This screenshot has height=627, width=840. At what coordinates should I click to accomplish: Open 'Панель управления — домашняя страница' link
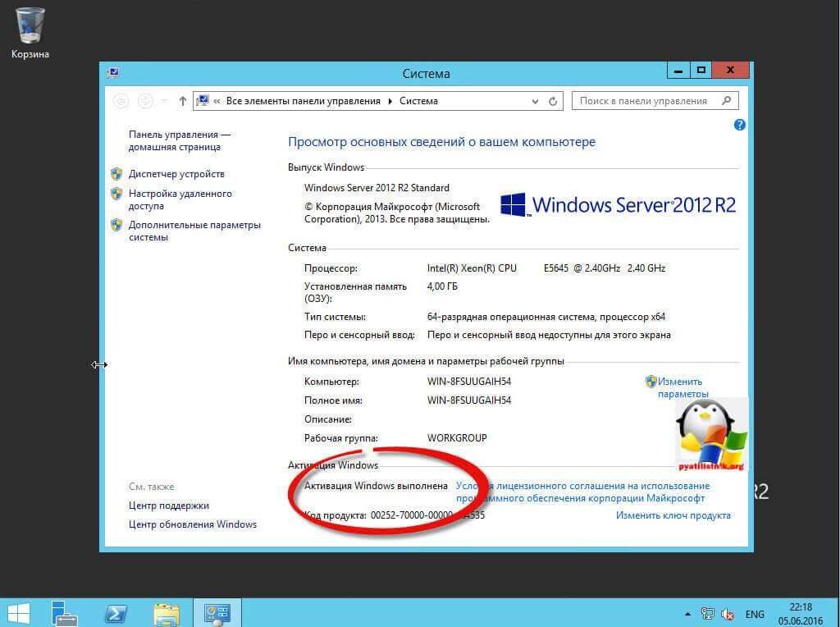(179, 140)
